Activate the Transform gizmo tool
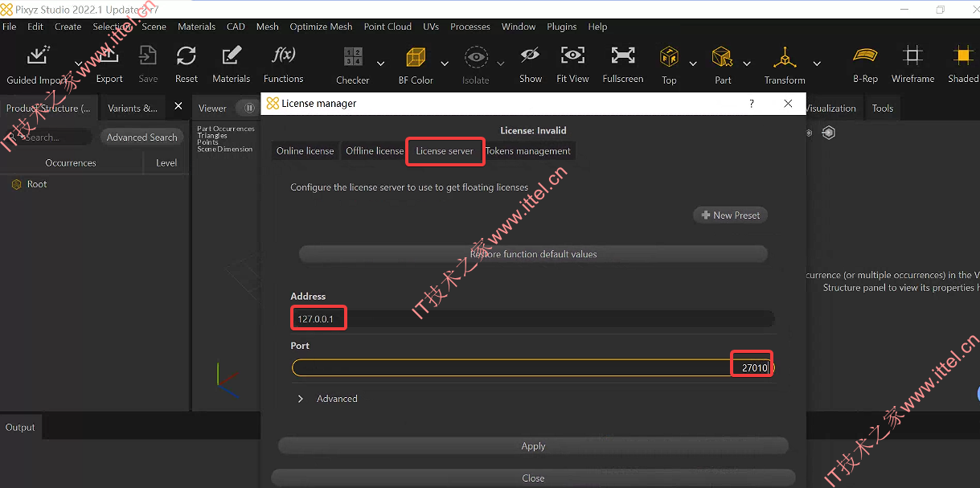The image size is (980, 488). pos(785,65)
